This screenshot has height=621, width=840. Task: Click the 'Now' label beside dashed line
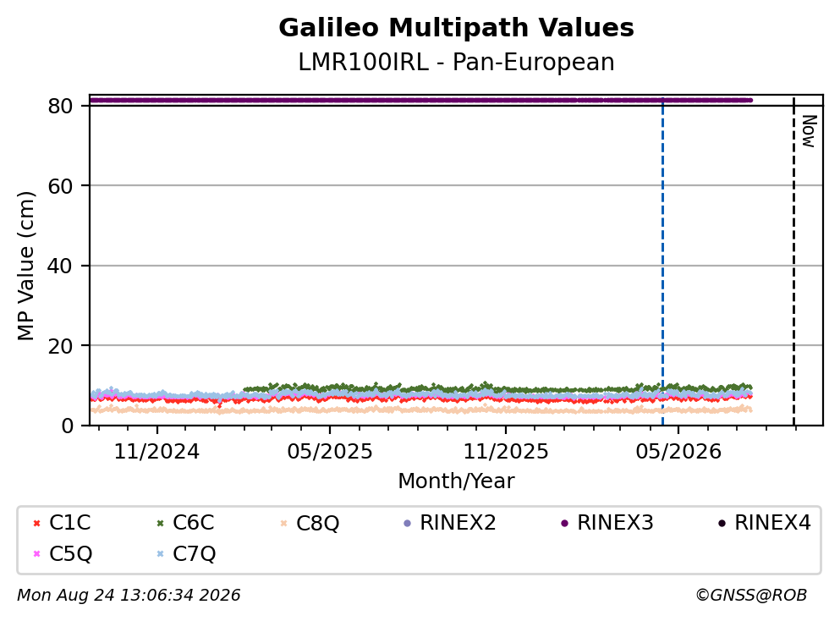(809, 131)
